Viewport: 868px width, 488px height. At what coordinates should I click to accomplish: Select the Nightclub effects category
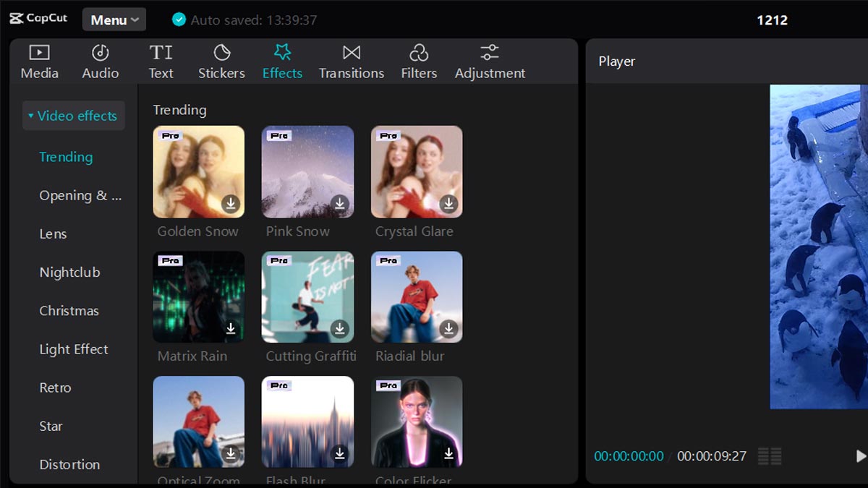pos(70,272)
